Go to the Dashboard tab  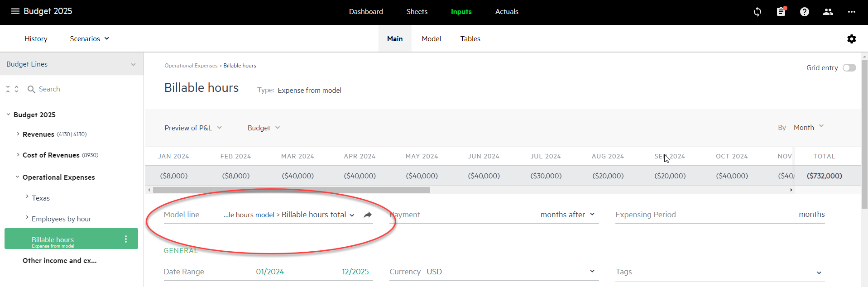(366, 12)
